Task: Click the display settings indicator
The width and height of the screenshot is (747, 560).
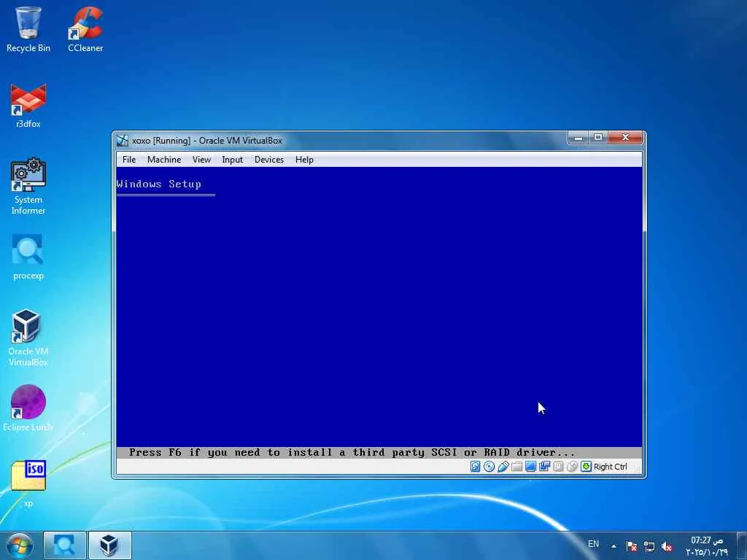Action: pos(530,467)
